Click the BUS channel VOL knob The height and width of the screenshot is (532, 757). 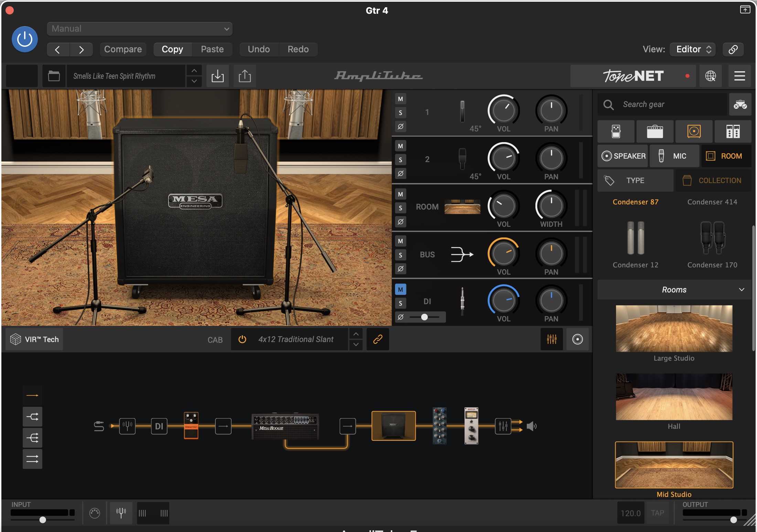pyautogui.click(x=503, y=254)
